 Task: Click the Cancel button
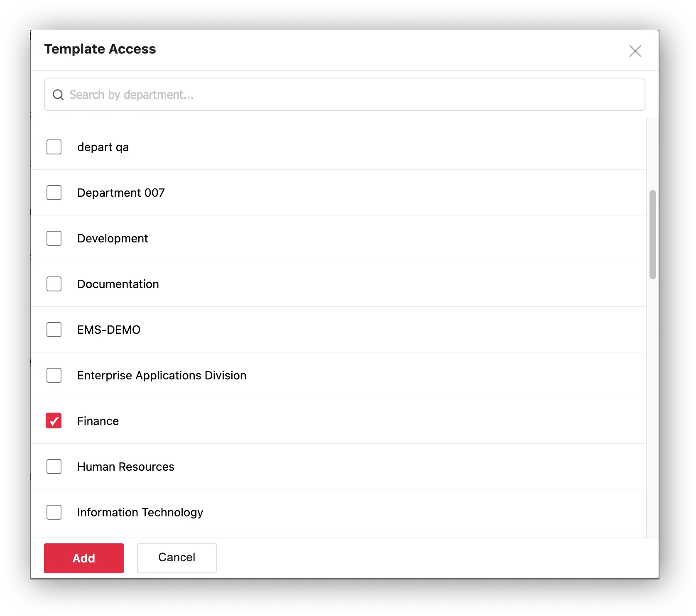176,558
